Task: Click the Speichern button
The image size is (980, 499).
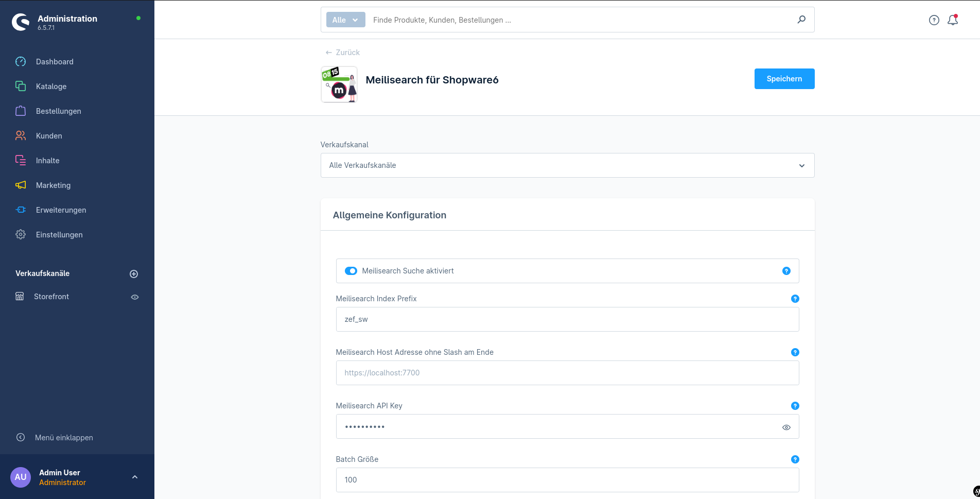Action: pos(784,79)
